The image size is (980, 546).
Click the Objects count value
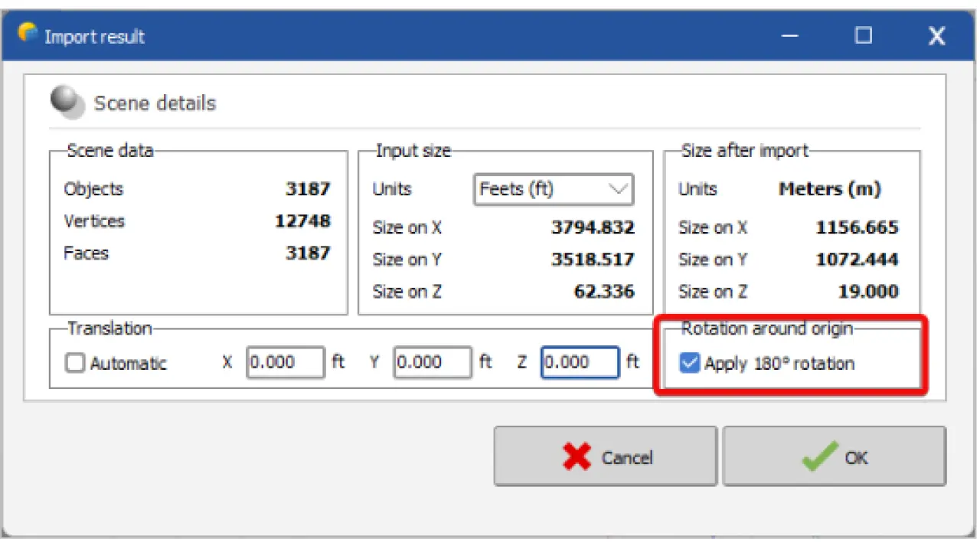(308, 189)
